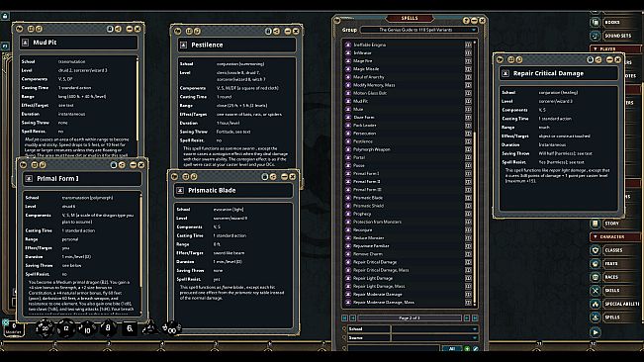Roll the percentile d100 dice
The height and width of the screenshot is (362, 644).
[x=171, y=328]
